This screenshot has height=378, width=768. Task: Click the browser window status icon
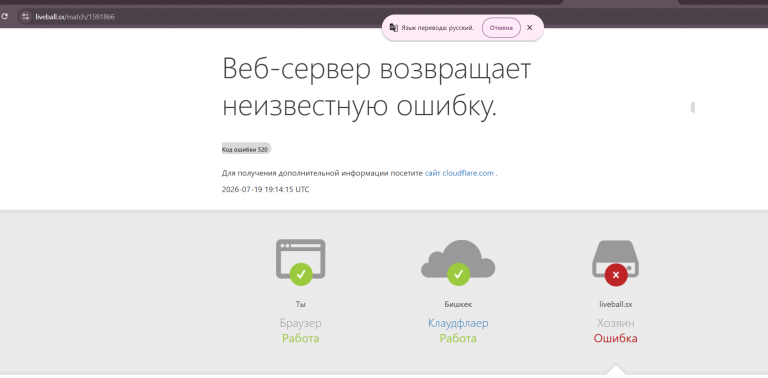(300, 262)
